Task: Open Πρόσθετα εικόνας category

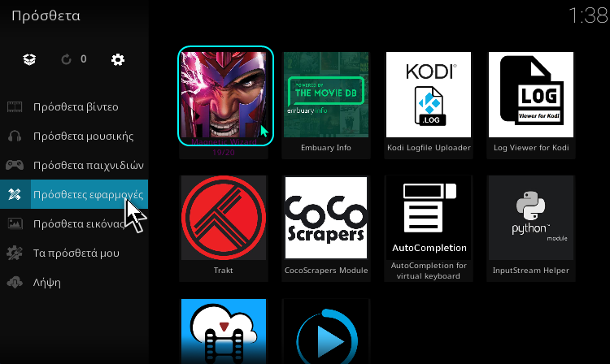Action: (74, 223)
